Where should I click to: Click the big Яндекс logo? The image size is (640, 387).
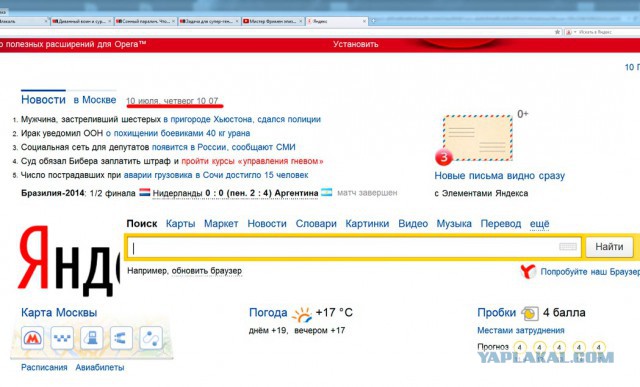coord(69,261)
